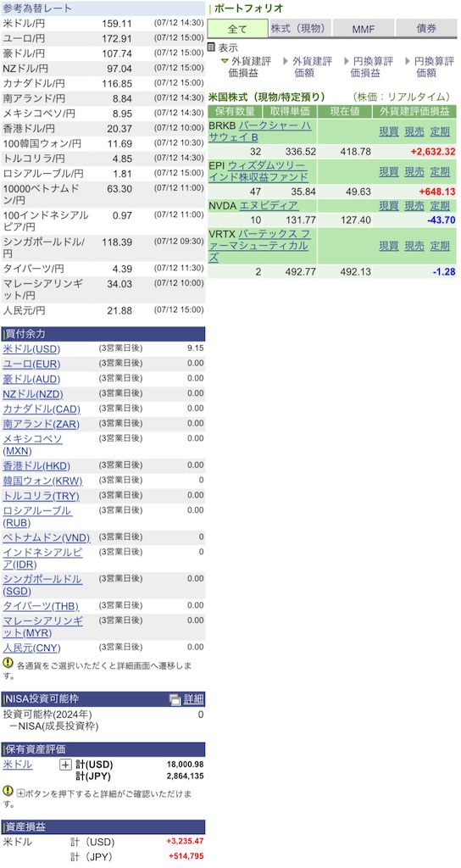
Task: Open 韓国ウォン(KRW) buying power details
Action: [x=42, y=481]
